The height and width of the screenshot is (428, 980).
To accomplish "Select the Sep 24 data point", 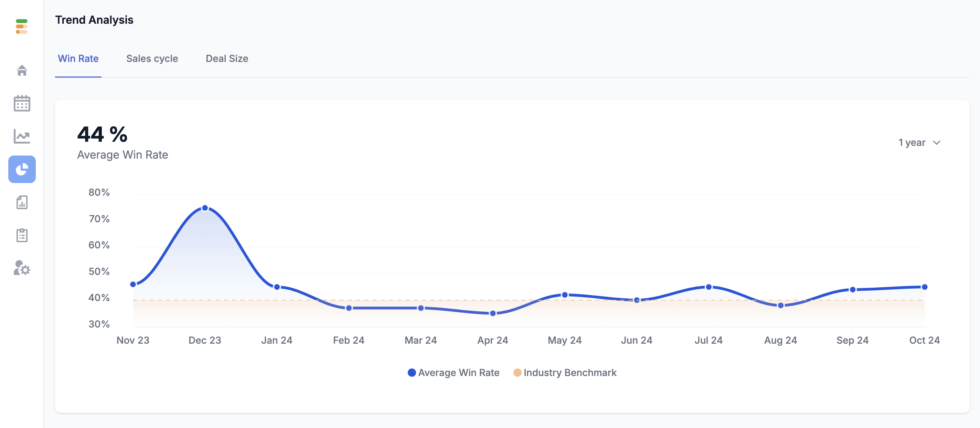I will pyautogui.click(x=853, y=289).
